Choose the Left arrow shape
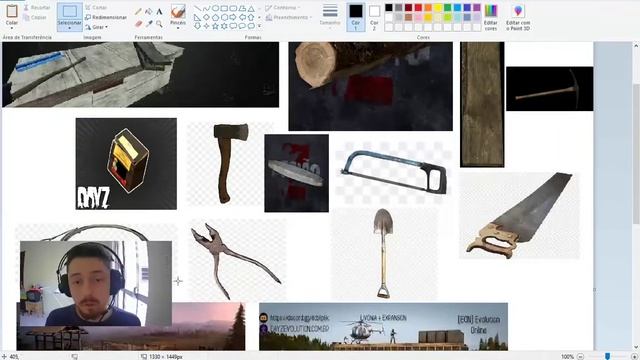The image size is (640, 360). 242,17
